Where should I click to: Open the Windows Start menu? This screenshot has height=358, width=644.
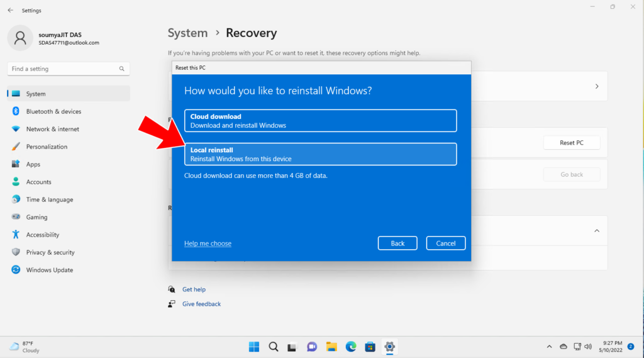[254, 347]
